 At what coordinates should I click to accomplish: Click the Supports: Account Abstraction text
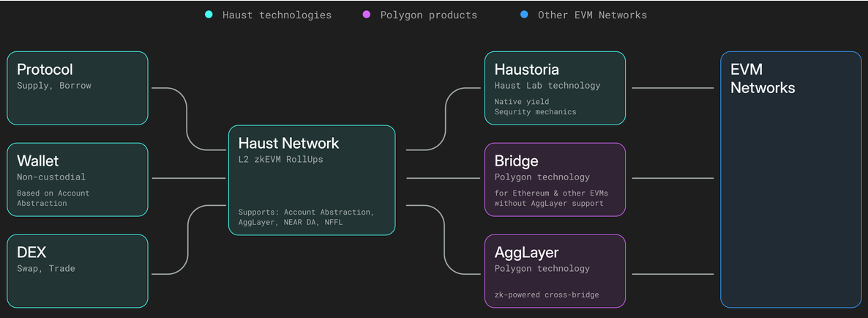tap(306, 212)
